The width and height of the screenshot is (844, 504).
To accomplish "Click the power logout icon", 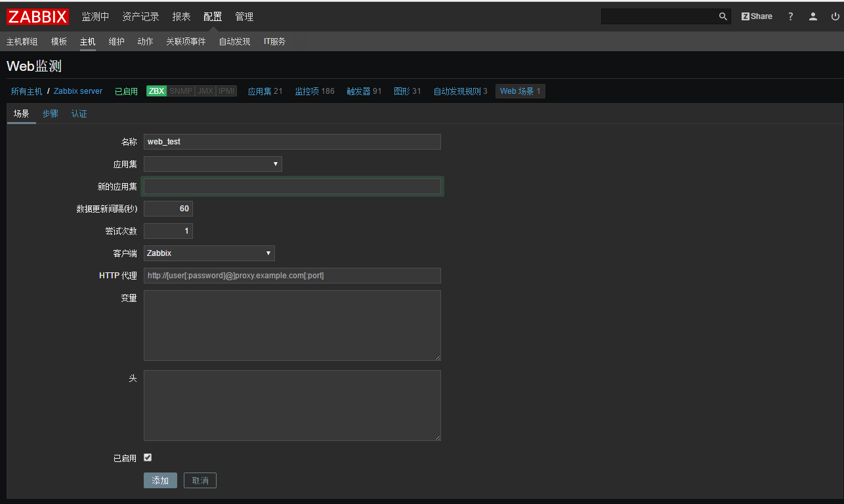I will tap(835, 16).
